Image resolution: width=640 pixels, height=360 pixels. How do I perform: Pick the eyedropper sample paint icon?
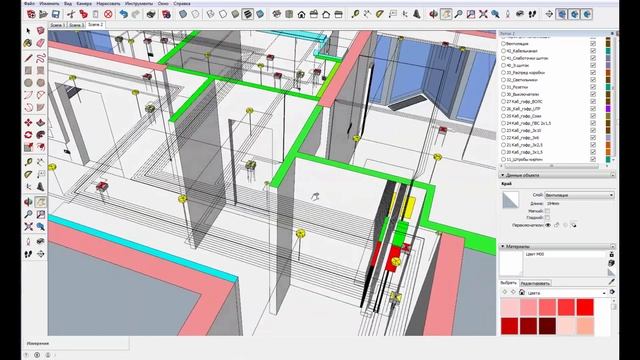(x=611, y=282)
